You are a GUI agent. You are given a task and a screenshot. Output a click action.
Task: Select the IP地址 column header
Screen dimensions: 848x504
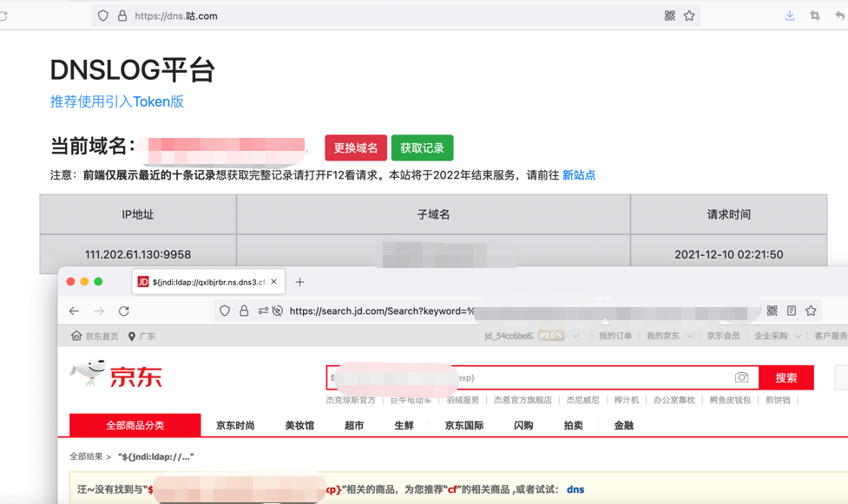coord(138,214)
